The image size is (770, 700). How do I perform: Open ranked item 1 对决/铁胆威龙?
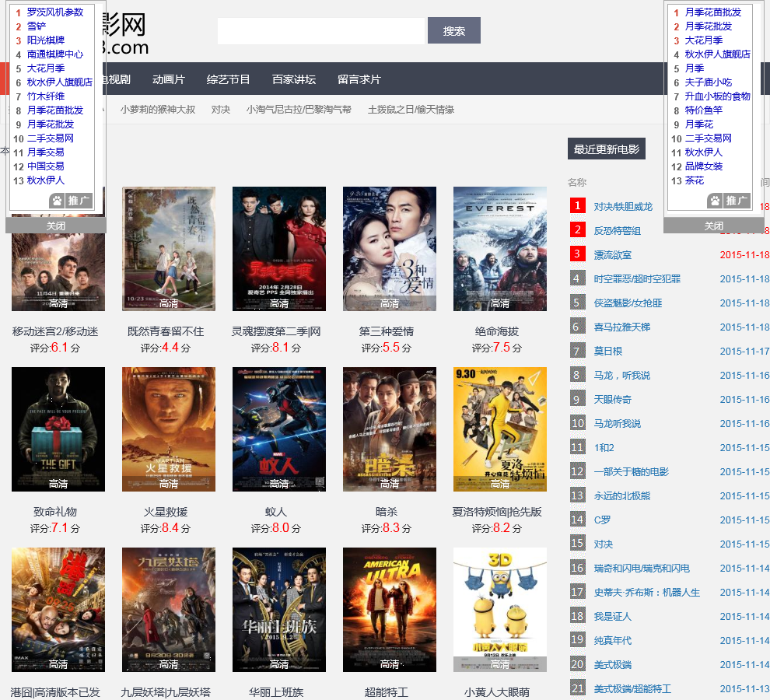click(623, 207)
